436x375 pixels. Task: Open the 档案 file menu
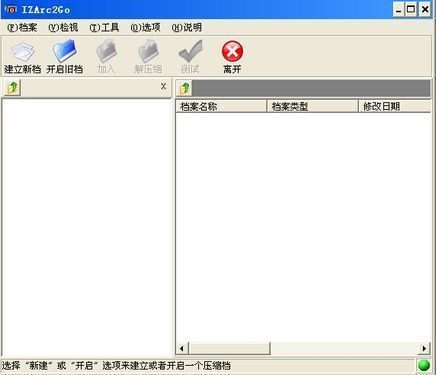[x=22, y=27]
